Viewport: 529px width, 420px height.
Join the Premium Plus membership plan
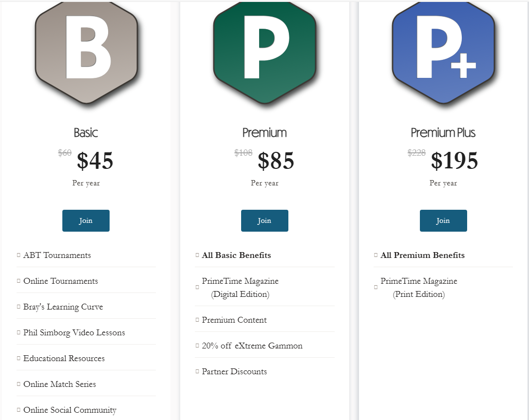[443, 221]
